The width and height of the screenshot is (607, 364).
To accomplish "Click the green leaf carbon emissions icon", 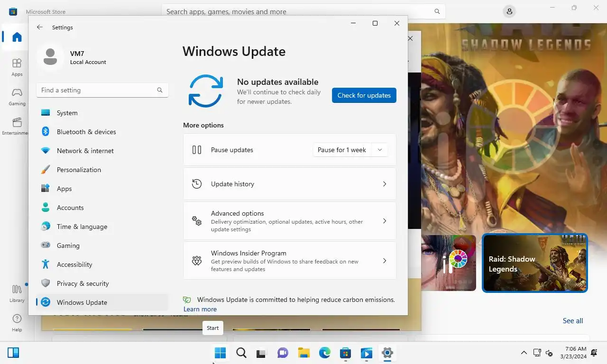I will (187, 300).
